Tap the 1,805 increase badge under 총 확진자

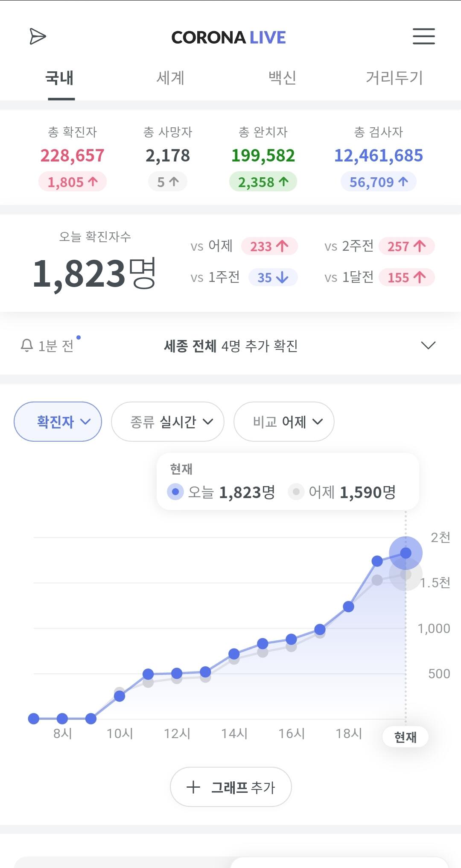pyautogui.click(x=73, y=182)
